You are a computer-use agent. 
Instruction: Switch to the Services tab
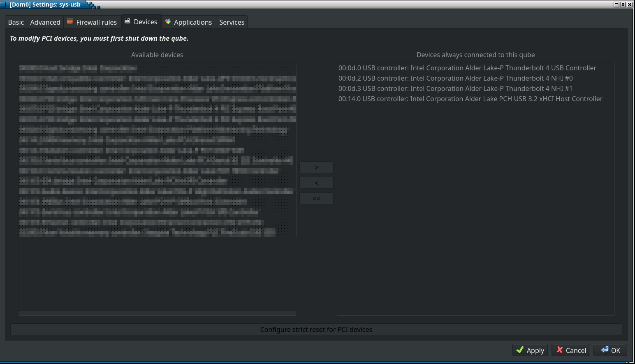click(232, 22)
